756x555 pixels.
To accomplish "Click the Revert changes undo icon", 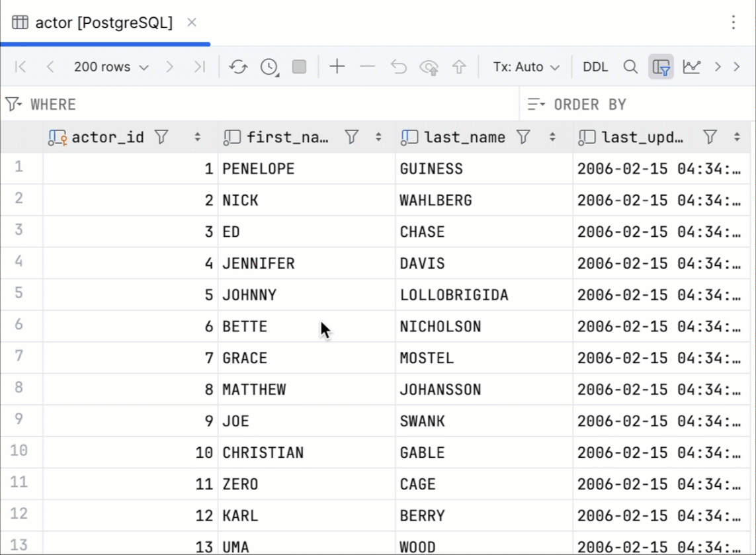I will (x=398, y=67).
